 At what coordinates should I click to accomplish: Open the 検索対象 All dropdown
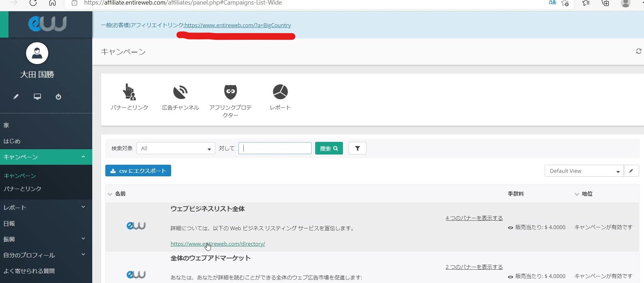176,148
